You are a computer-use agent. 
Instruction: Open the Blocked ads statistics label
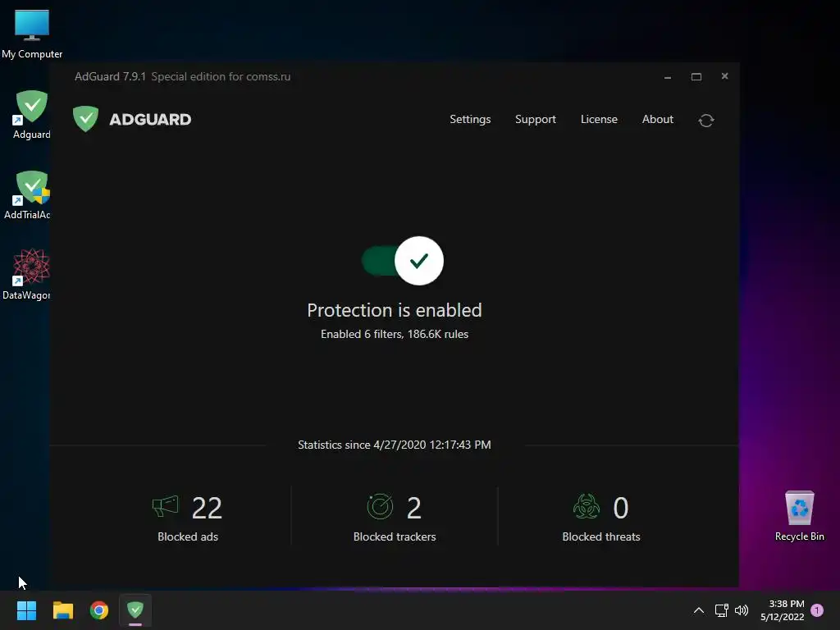(x=188, y=536)
